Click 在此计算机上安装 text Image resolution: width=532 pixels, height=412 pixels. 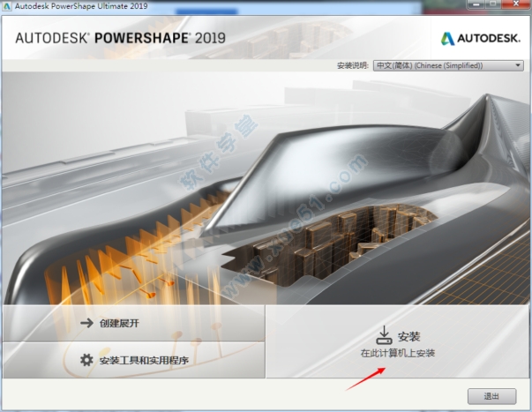(x=398, y=353)
